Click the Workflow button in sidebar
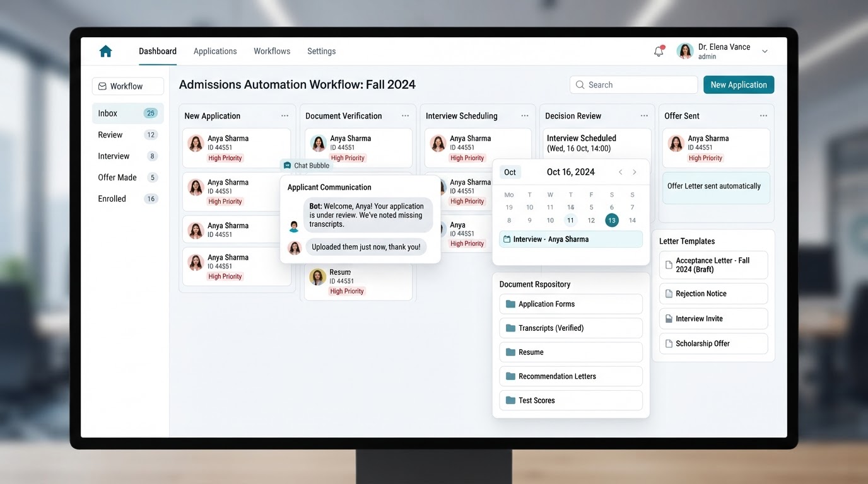 [x=128, y=86]
